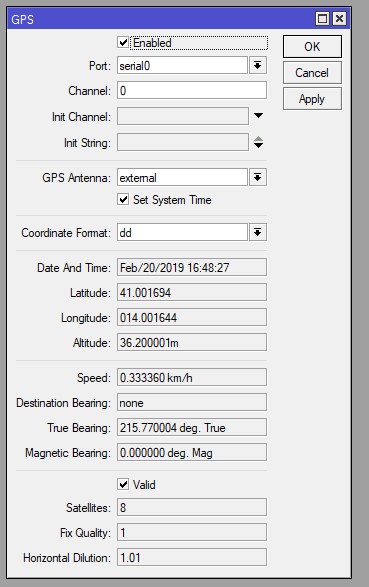Click the GPS title bar
369x587 pixels.
[161, 19]
